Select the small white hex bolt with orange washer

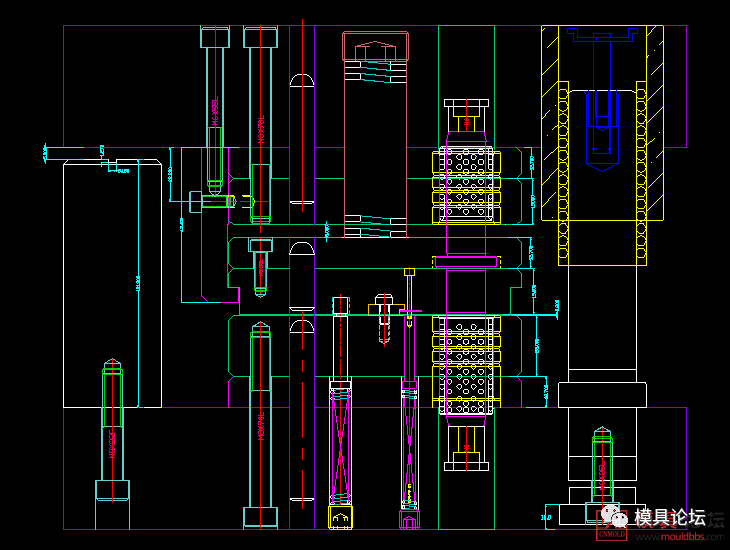coord(384,319)
